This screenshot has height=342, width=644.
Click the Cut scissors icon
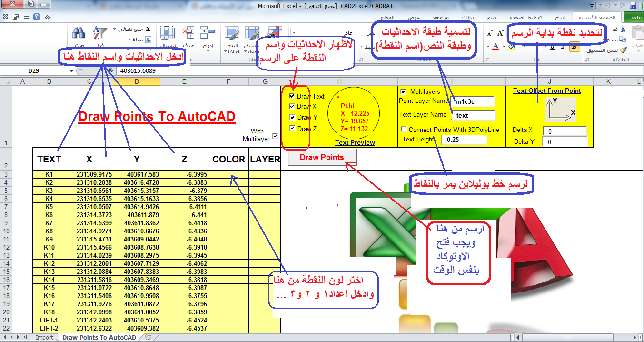[623, 29]
